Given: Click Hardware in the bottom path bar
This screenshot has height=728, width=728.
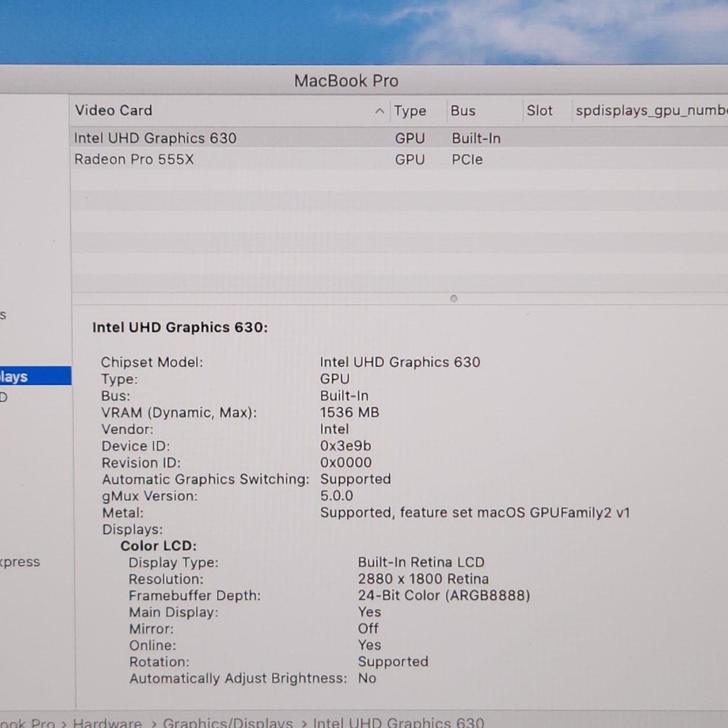Looking at the screenshot, I should [x=107, y=723].
